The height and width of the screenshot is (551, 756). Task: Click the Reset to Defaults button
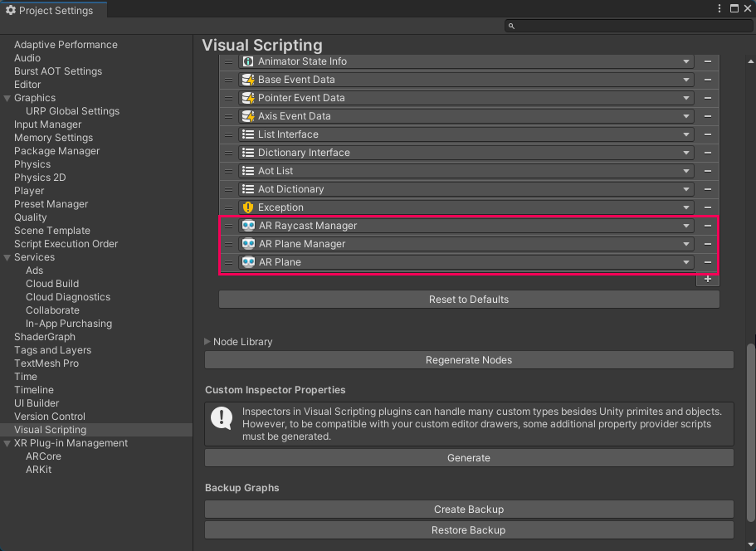469,300
